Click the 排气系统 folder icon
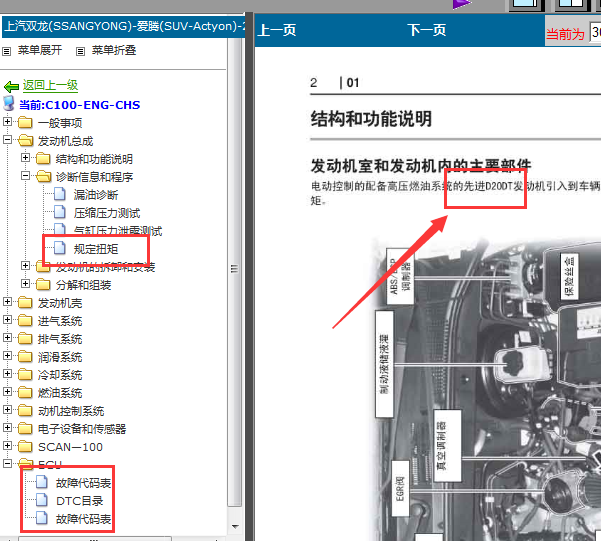Screen dimensions: 601x541 [25, 338]
